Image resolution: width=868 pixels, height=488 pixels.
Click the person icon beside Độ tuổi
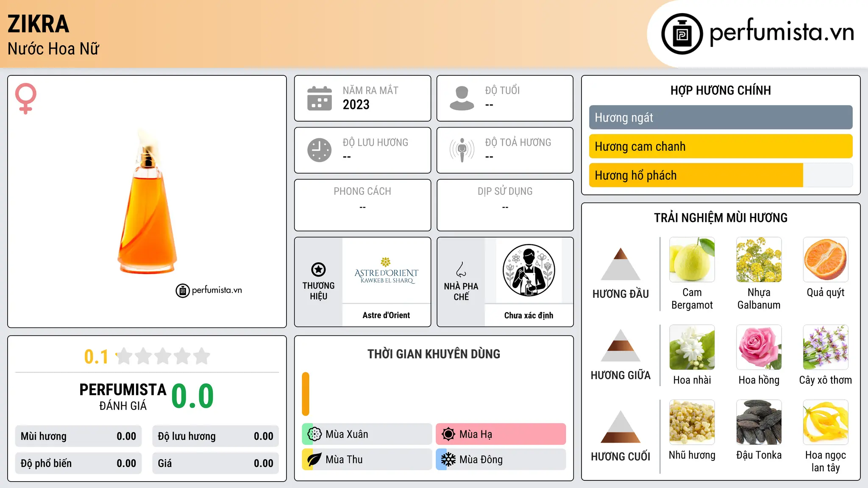(462, 98)
